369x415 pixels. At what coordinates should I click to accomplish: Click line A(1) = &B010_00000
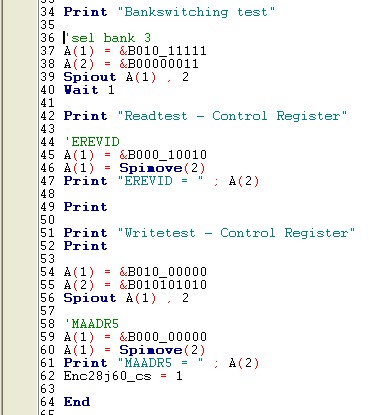pyautogui.click(x=135, y=272)
